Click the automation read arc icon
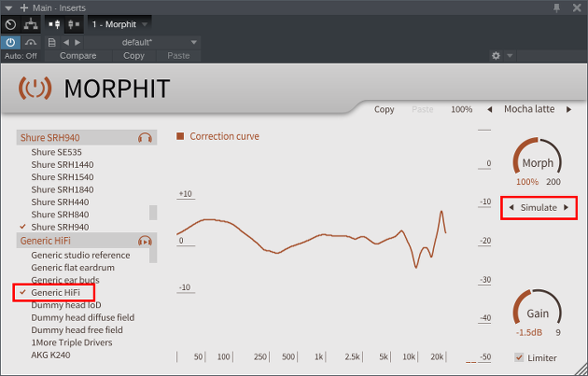588x376 pixels. (x=31, y=42)
